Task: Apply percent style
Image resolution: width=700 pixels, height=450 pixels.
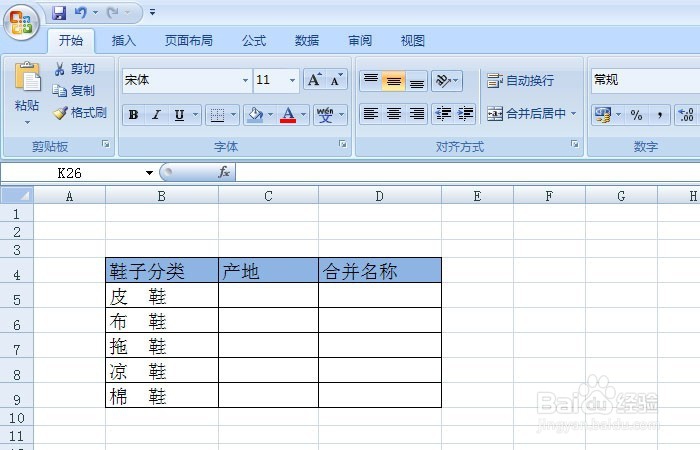Action: click(636, 115)
